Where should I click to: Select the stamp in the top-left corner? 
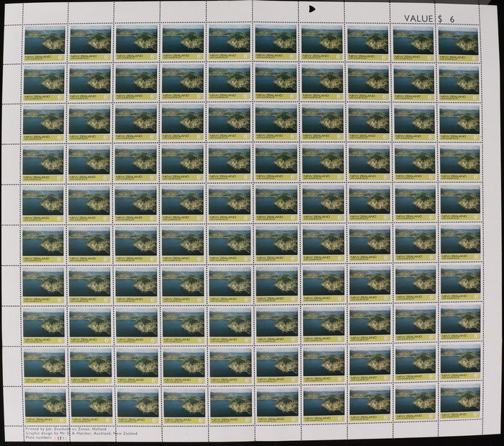click(44, 42)
